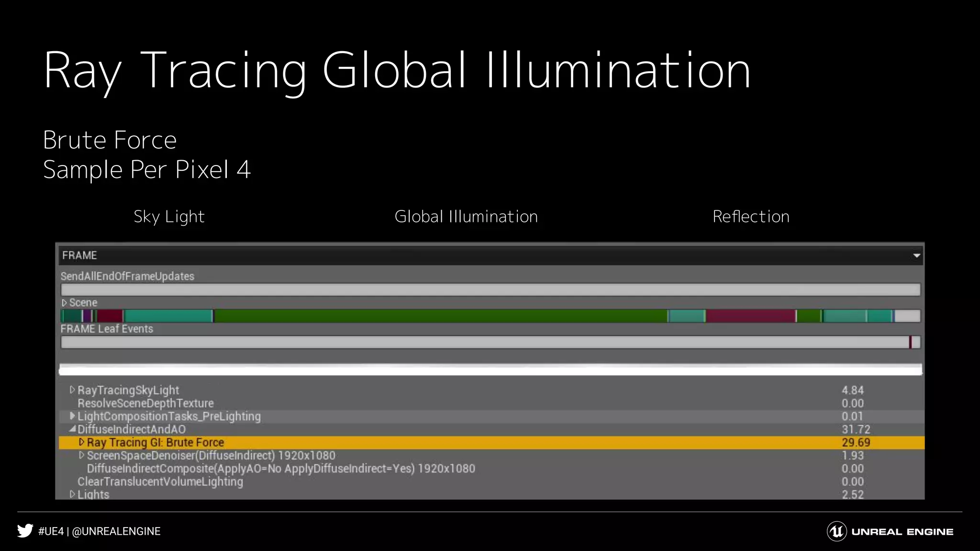Click the FRAME Leaf Events bar
Viewport: 980px width, 551px height.
click(x=490, y=342)
